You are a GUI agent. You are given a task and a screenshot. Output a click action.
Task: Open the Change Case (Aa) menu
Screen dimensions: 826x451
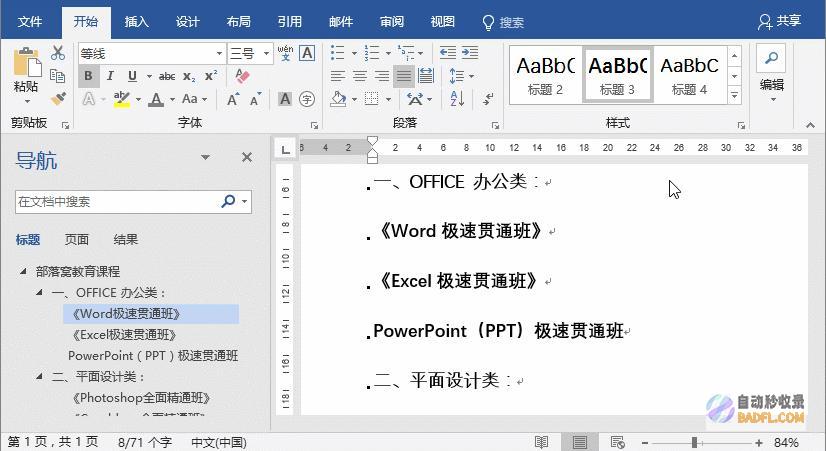[194, 99]
